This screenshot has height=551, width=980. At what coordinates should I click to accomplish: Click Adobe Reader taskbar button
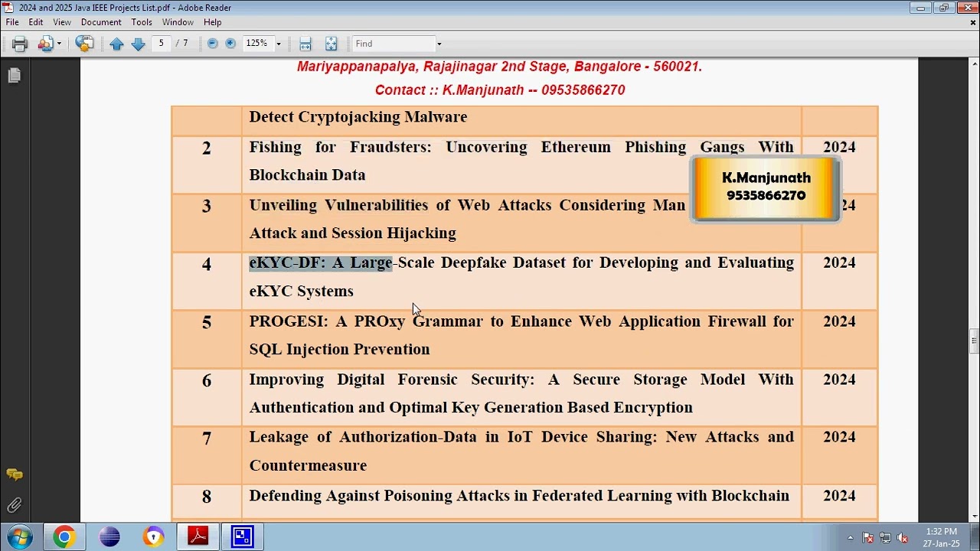[198, 536]
